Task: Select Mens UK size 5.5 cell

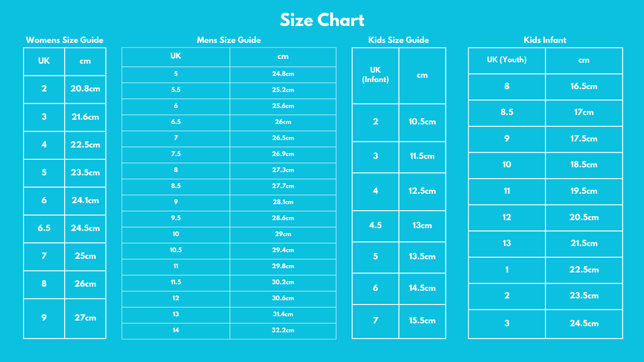Action: (x=176, y=90)
